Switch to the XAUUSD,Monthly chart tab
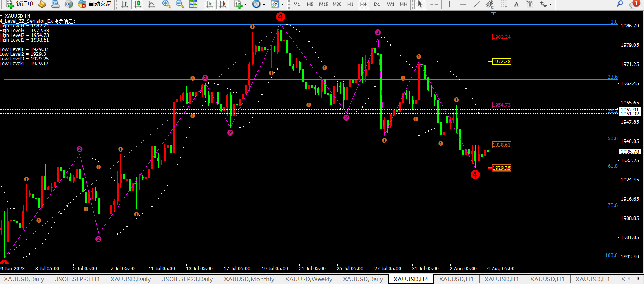 tap(249, 279)
